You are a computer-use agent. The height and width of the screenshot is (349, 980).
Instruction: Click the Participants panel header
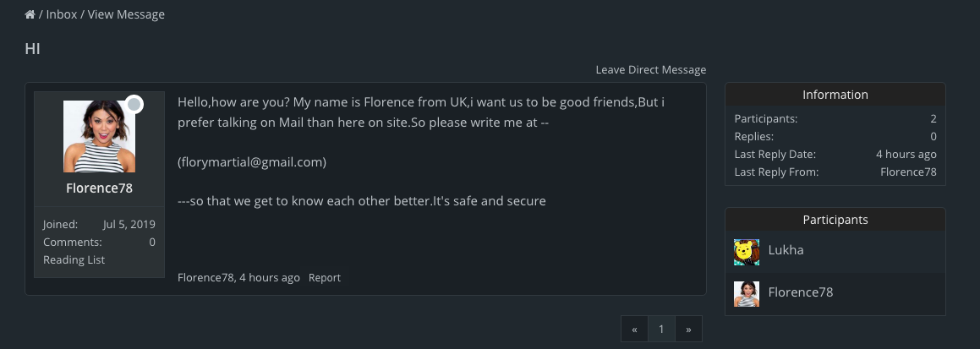pyautogui.click(x=835, y=220)
